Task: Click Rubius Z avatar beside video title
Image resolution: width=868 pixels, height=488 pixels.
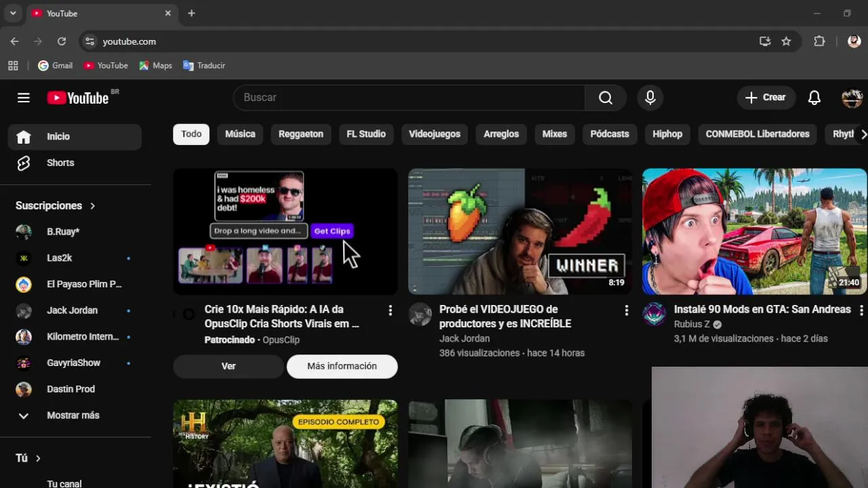Action: (654, 314)
